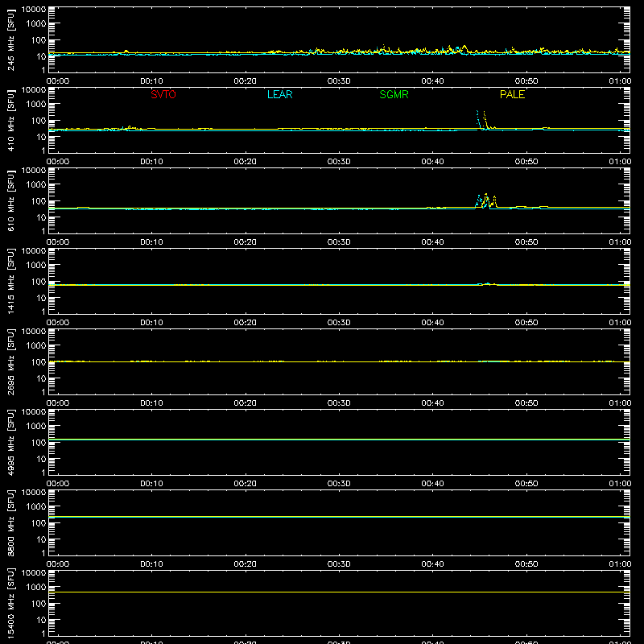Click the 4995 MHz [SFU] axis title
The image size is (644, 644).
10,442
